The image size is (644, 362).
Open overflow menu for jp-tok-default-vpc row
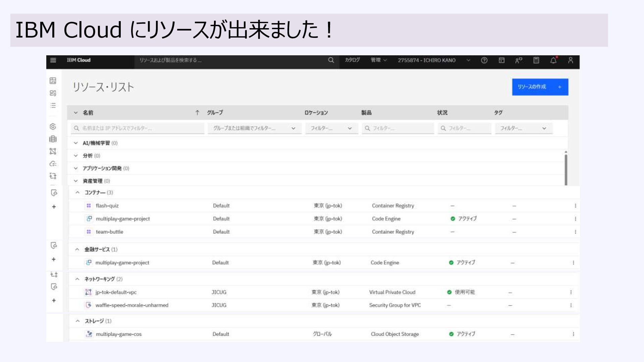571,292
